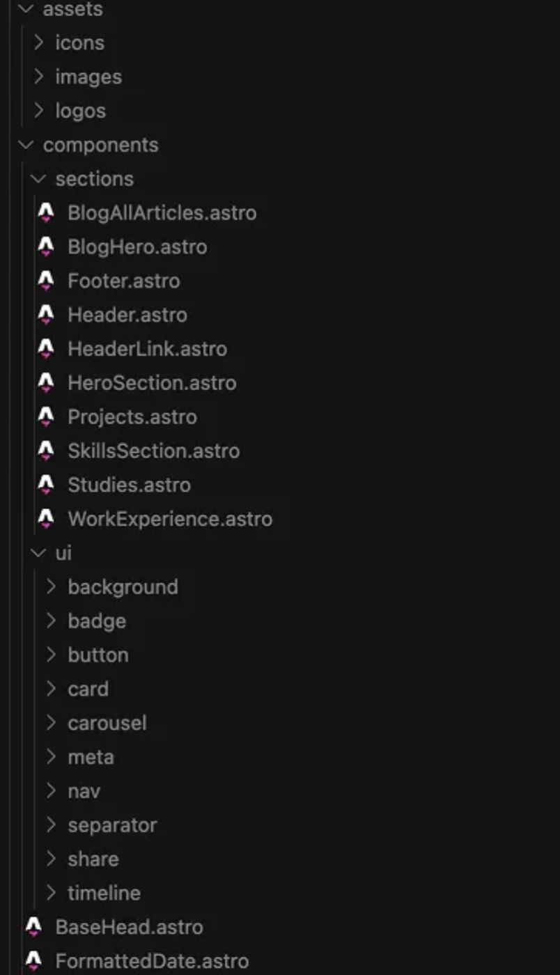The height and width of the screenshot is (975, 560).
Task: Click the Astro icon beside BlogAllArticles.astro
Action: (x=46, y=213)
